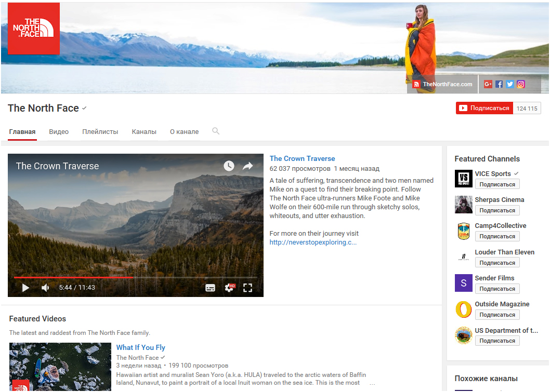Open The Crown Traverse title link

(302, 158)
